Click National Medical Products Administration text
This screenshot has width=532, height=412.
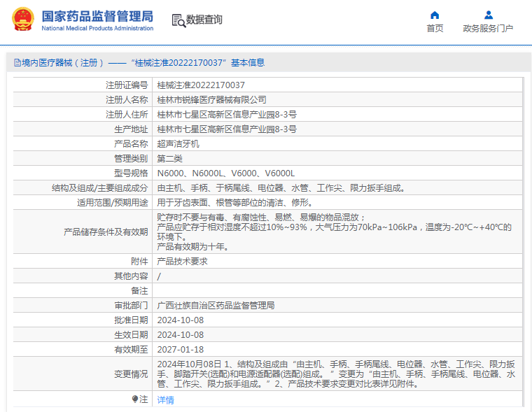coord(97,29)
